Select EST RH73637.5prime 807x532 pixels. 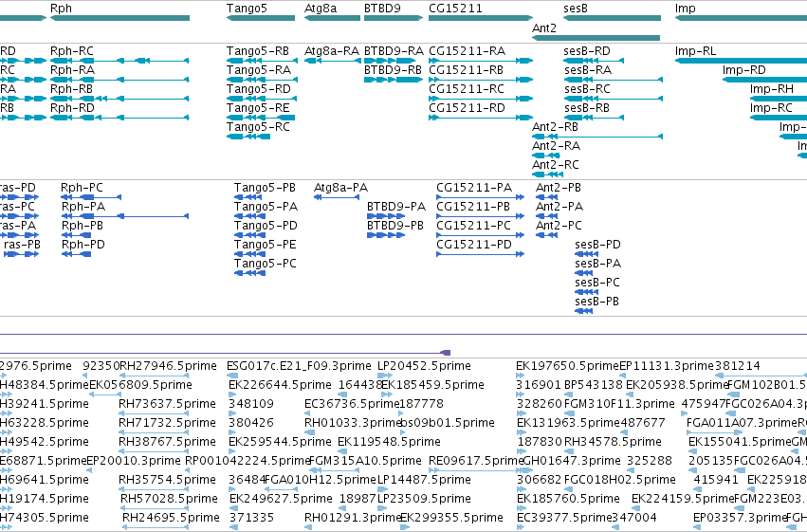167,404
